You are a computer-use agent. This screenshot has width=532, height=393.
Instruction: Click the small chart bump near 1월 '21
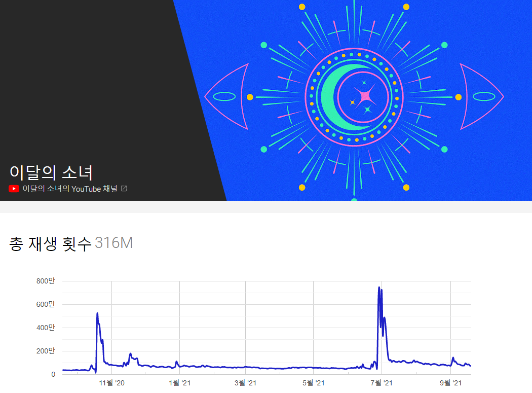tap(176, 362)
